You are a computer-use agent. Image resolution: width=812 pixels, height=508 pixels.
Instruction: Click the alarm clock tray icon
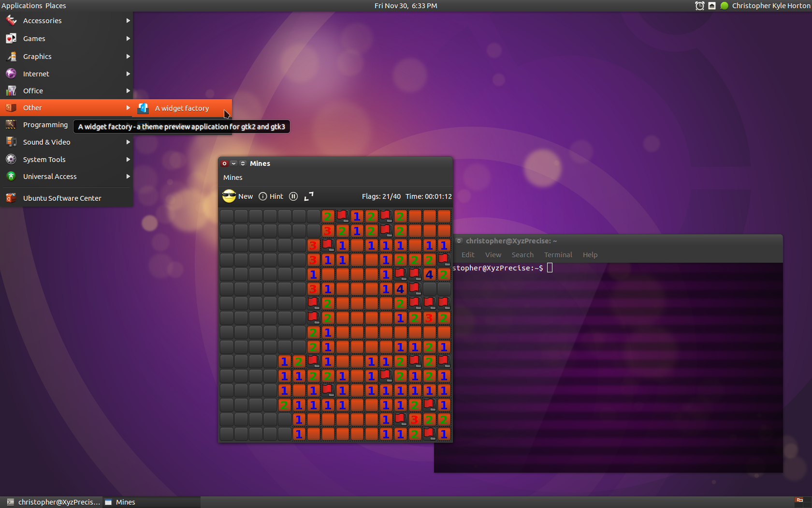[699, 6]
